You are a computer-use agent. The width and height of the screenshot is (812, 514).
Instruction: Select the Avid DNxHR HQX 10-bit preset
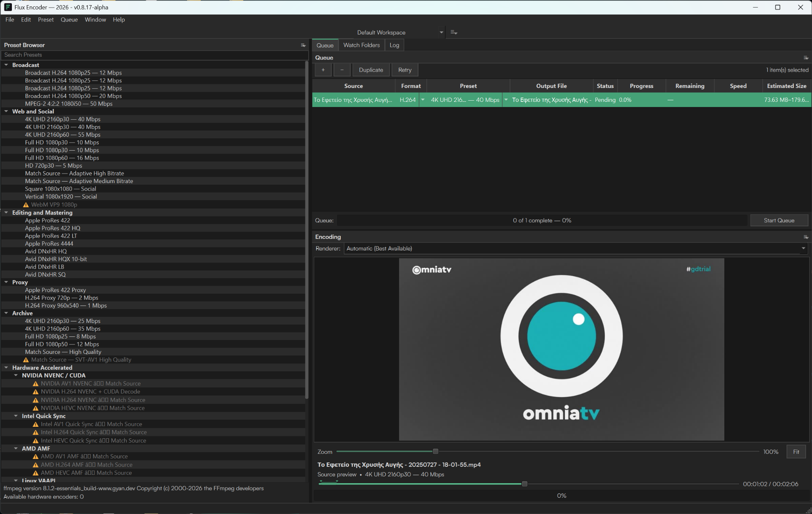tap(56, 259)
